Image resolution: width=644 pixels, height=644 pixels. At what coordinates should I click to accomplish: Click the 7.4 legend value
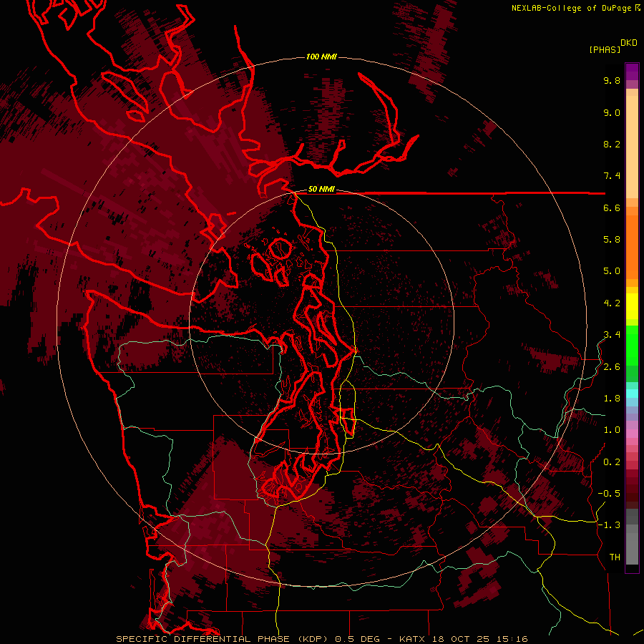[x=612, y=176]
